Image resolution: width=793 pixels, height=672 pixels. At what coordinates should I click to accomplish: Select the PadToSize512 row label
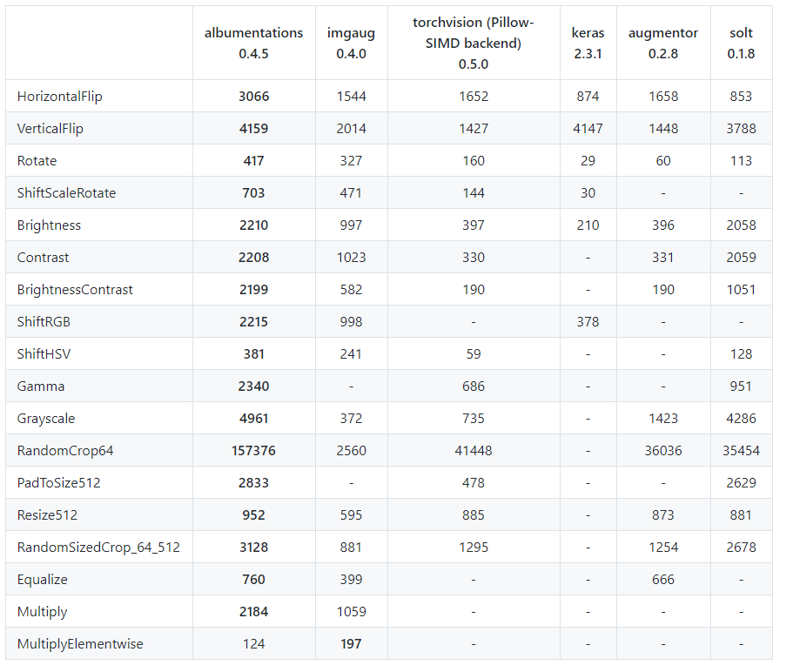click(x=64, y=483)
